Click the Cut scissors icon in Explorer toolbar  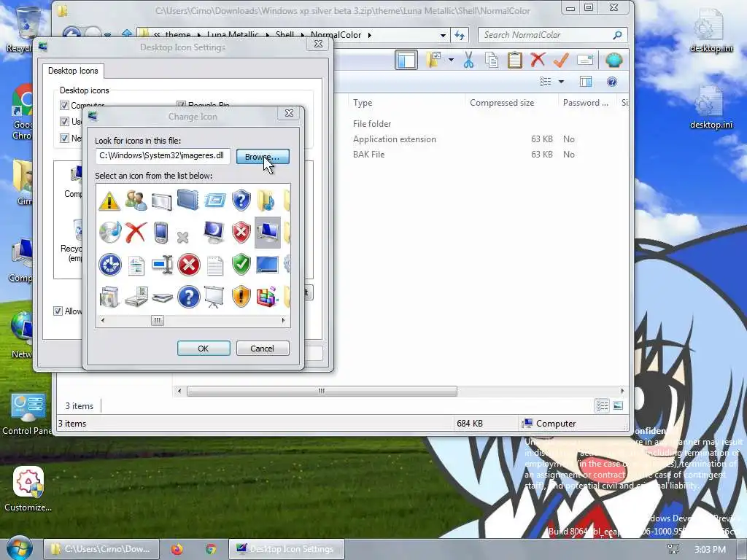pyautogui.click(x=469, y=61)
